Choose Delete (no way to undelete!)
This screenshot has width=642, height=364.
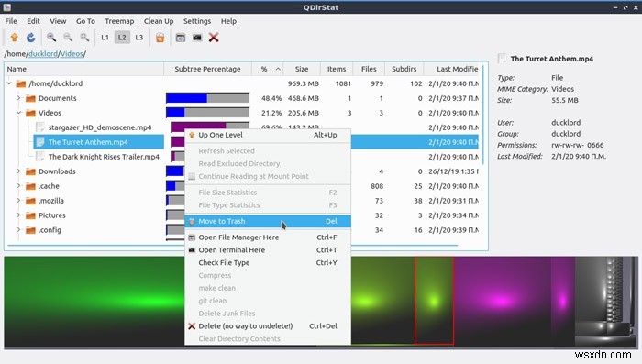pos(268,325)
